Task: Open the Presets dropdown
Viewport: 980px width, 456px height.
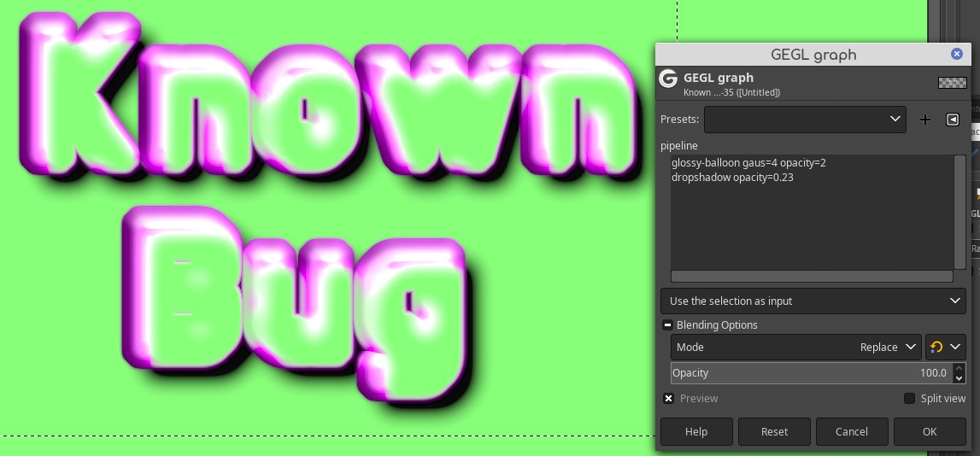Action: pyautogui.click(x=805, y=120)
